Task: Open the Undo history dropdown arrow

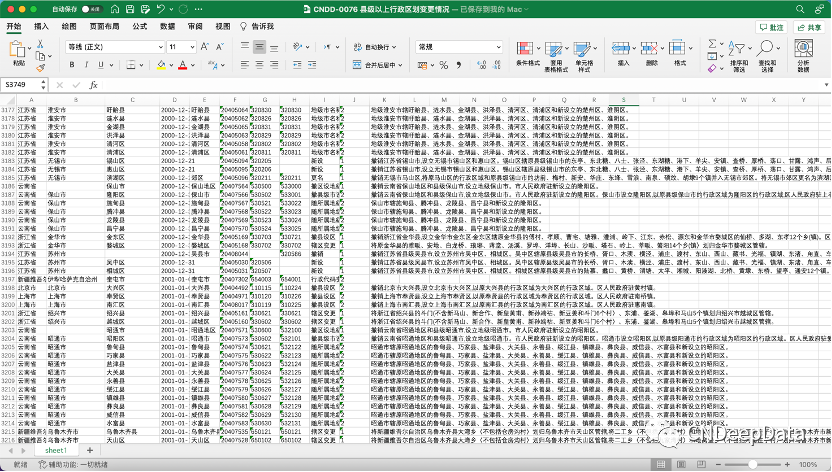Action: [171, 10]
